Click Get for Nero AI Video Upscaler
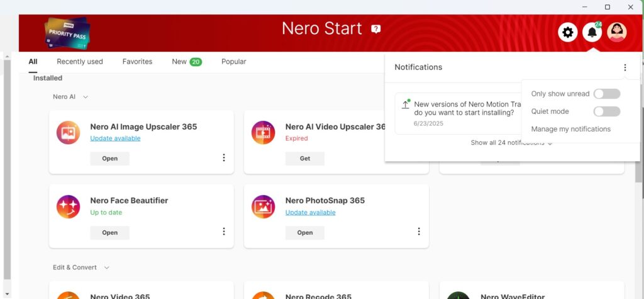Viewport: 644px width, 299px height. [305, 159]
